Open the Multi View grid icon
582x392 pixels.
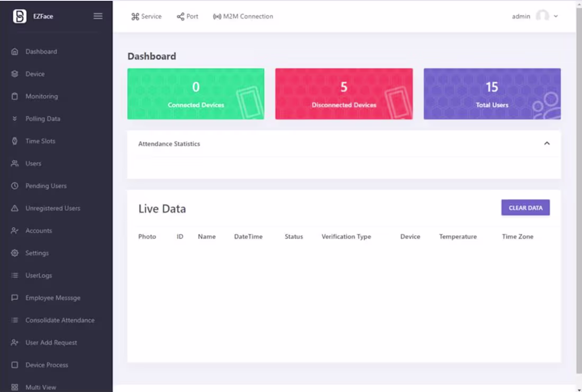coord(16,387)
